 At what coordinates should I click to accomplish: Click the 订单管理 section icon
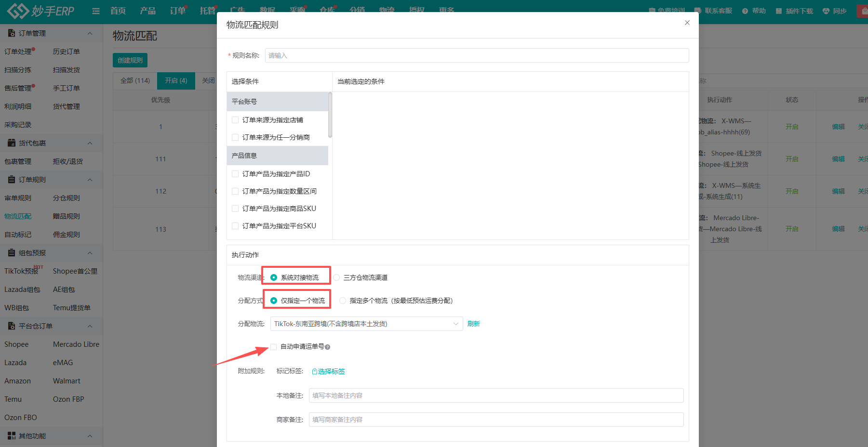click(12, 33)
